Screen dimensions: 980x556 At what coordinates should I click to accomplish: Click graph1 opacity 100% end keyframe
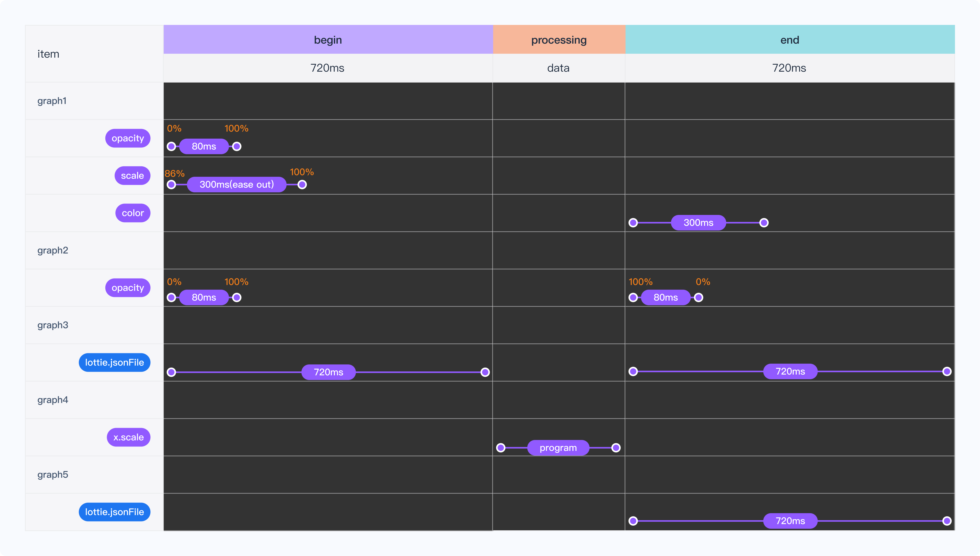pos(237,146)
